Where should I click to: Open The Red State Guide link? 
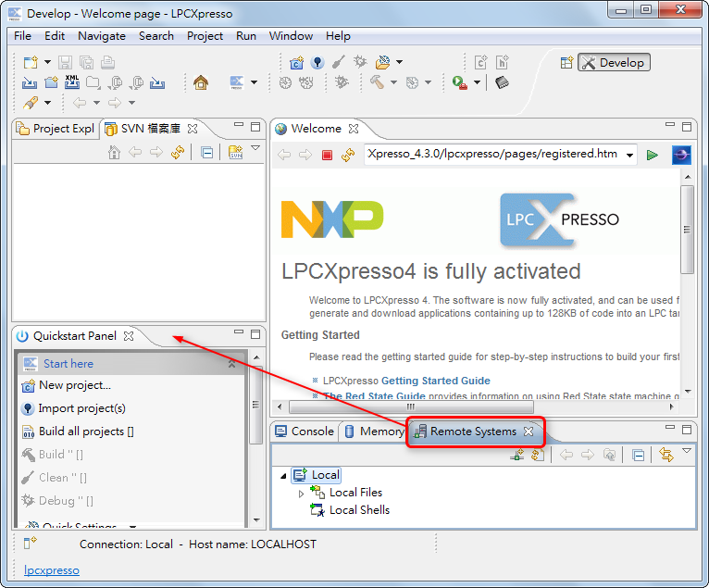(x=374, y=396)
